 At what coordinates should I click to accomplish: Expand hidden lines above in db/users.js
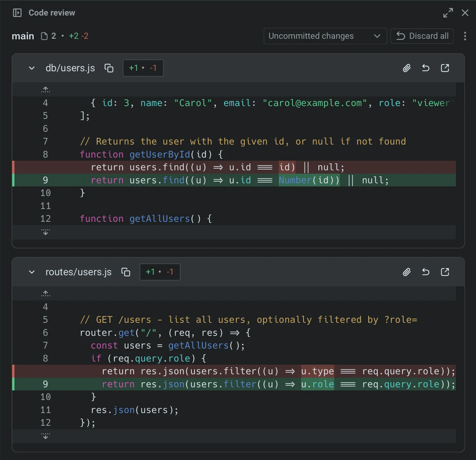[x=46, y=89]
